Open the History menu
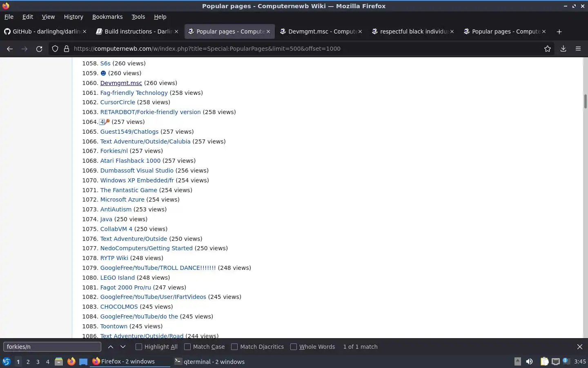588x368 pixels. click(x=73, y=17)
